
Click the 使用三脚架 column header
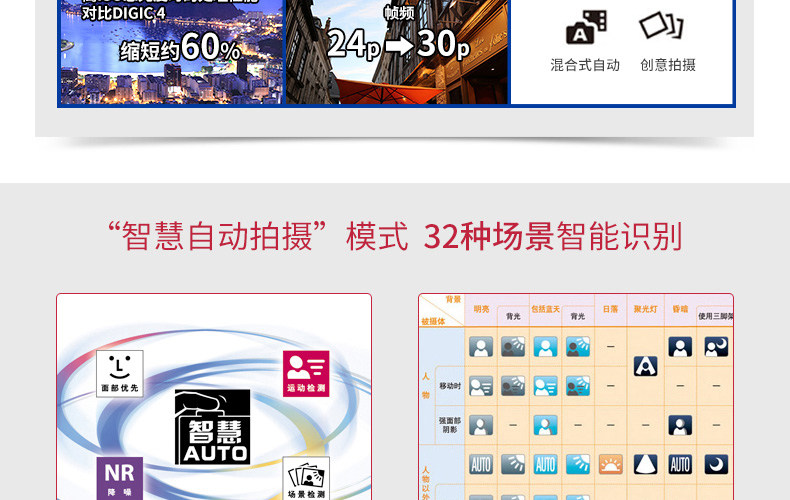pyautogui.click(x=715, y=316)
